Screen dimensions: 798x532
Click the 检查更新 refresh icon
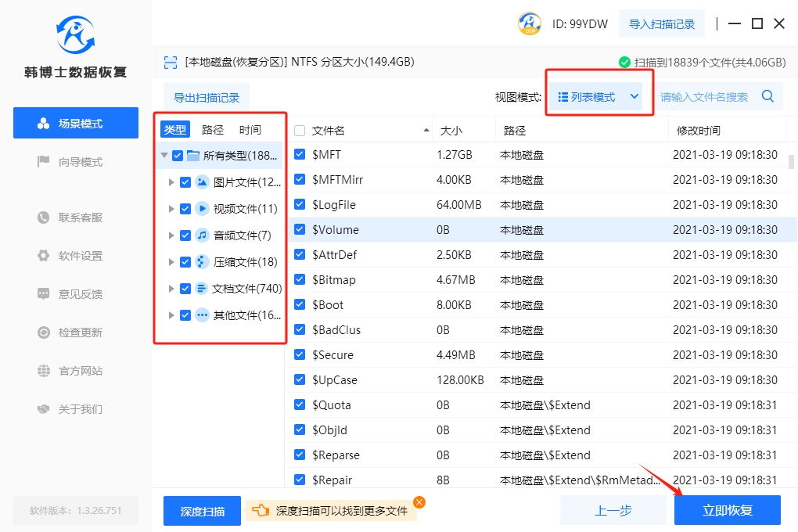(44, 332)
